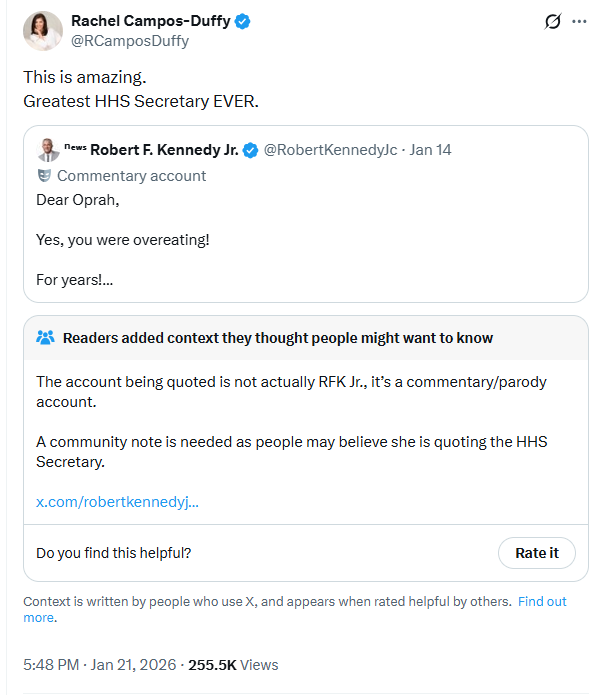Click the 255.5K Views count

(x=233, y=665)
